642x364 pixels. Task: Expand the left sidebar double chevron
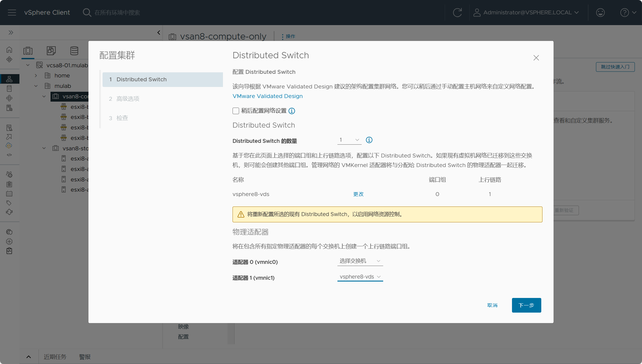11,32
